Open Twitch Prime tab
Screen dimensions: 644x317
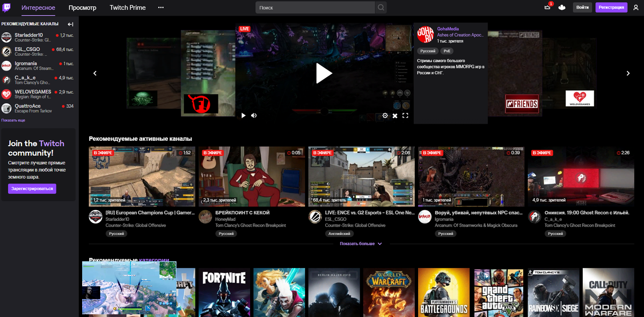pyautogui.click(x=128, y=8)
